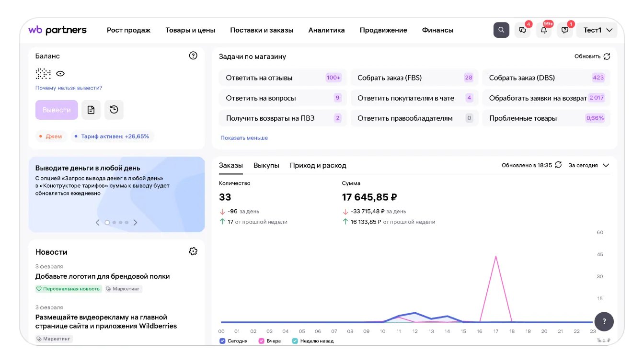Collapse tasks with Показать меньше
Image resolution: width=644 pixels, height=363 pixels.
click(244, 138)
